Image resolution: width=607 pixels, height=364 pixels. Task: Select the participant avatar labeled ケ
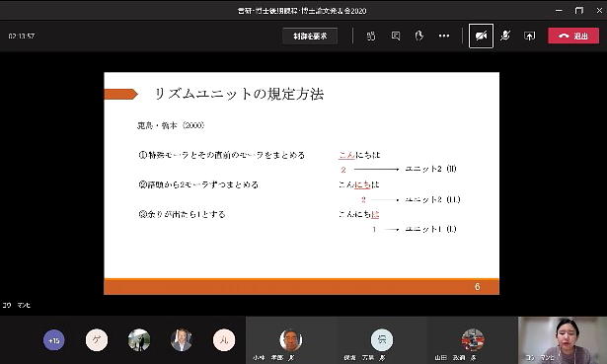(97, 340)
